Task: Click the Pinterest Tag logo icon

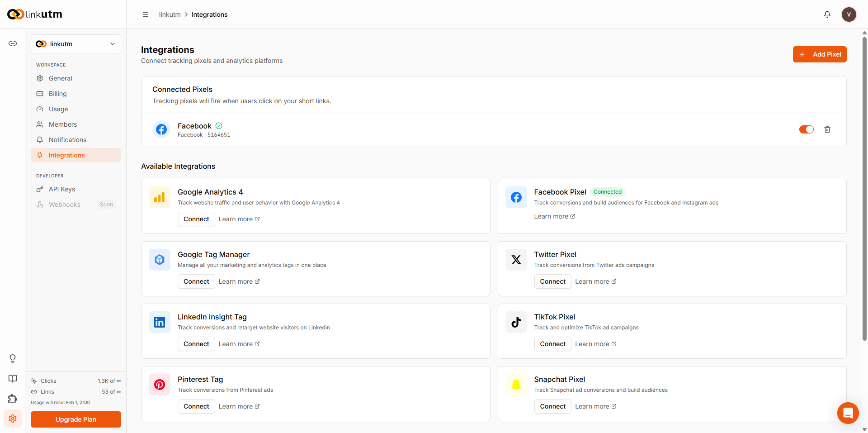Action: pos(160,385)
